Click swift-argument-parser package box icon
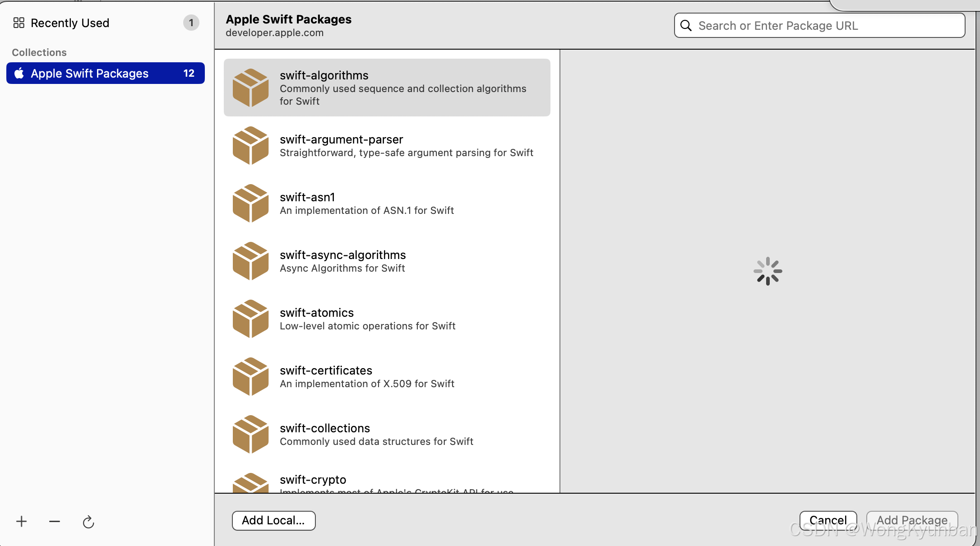This screenshot has width=980, height=546. tap(250, 145)
